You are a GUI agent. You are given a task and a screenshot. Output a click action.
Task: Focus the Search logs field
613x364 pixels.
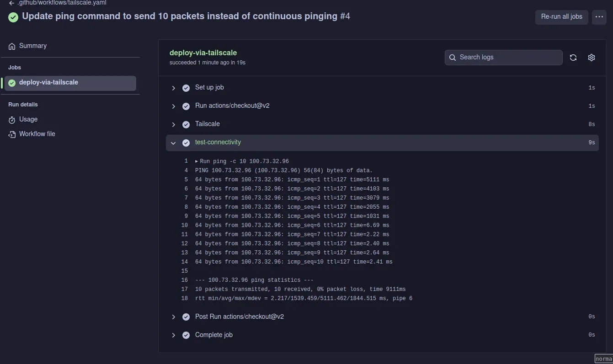pos(507,58)
